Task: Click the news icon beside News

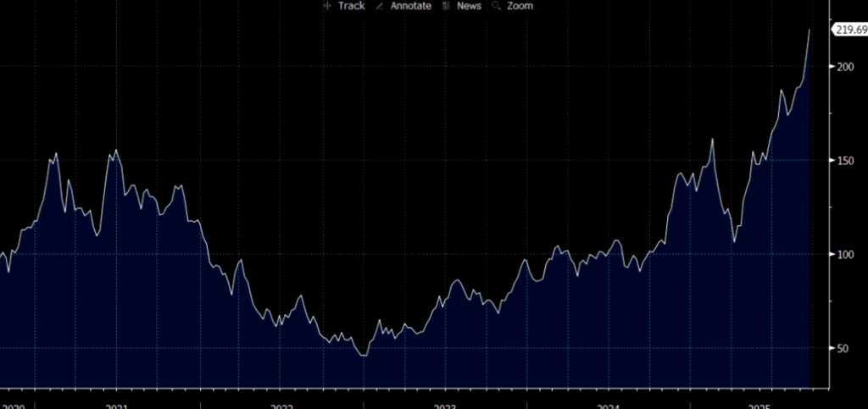Action: (445, 6)
